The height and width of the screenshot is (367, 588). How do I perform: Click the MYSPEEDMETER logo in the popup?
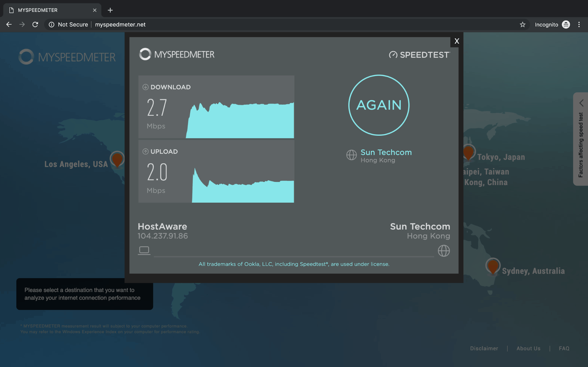click(x=177, y=54)
